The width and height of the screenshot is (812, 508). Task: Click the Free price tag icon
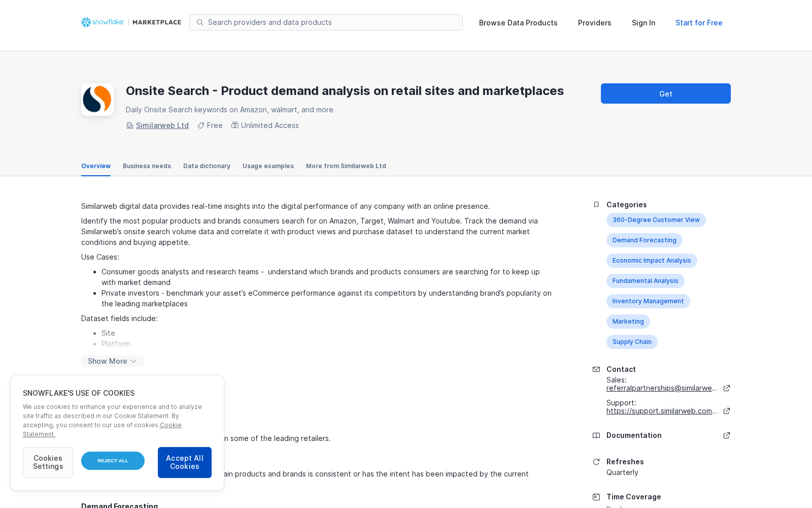coord(201,125)
